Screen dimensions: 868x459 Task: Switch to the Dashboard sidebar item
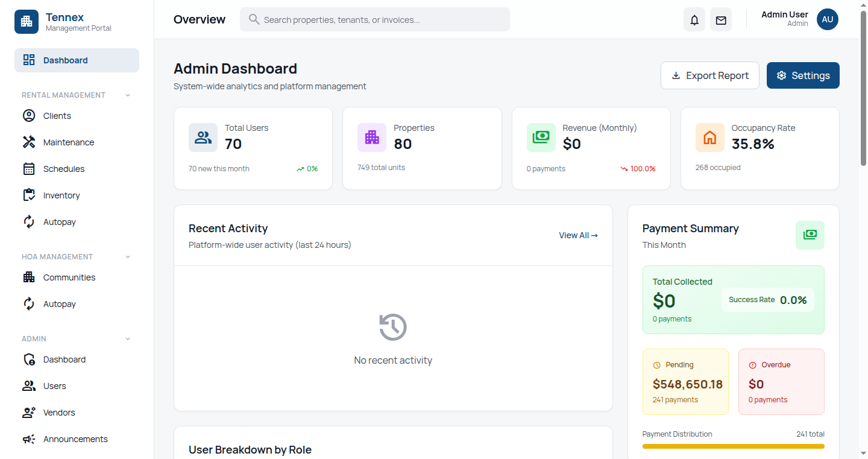click(x=65, y=60)
